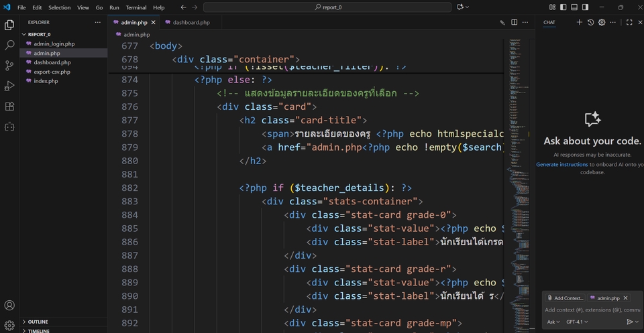This screenshot has height=333, width=644.
Task: Show chat history
Action: coord(590,22)
